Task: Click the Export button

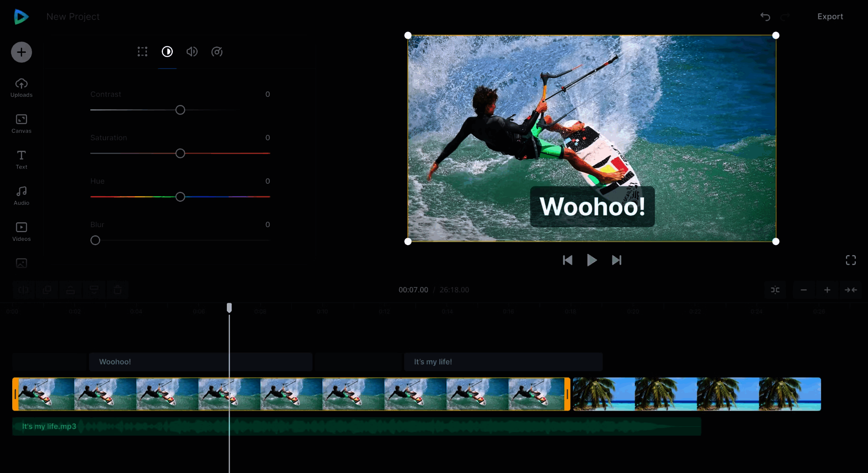Action: (x=830, y=17)
